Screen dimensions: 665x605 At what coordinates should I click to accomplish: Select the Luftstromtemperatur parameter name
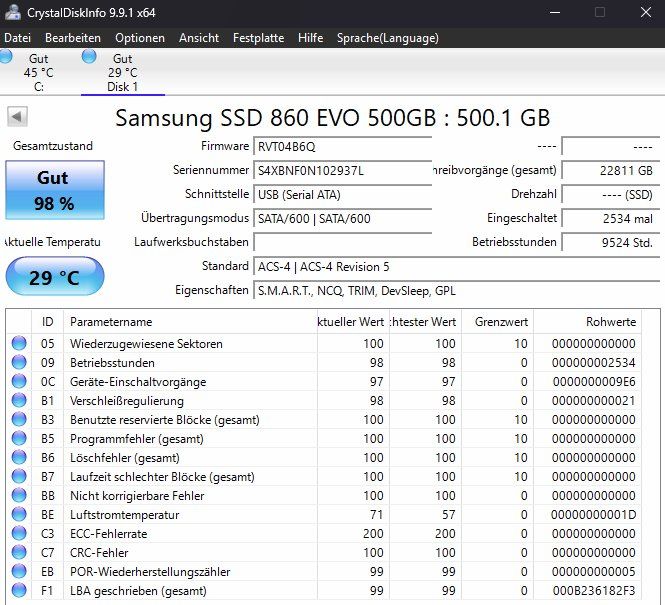pyautogui.click(x=125, y=515)
